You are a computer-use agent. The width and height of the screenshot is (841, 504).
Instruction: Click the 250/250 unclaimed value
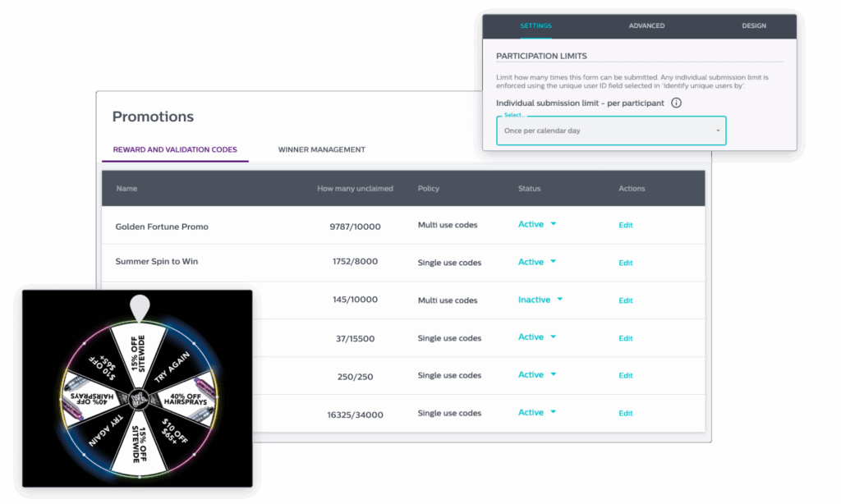(x=355, y=377)
